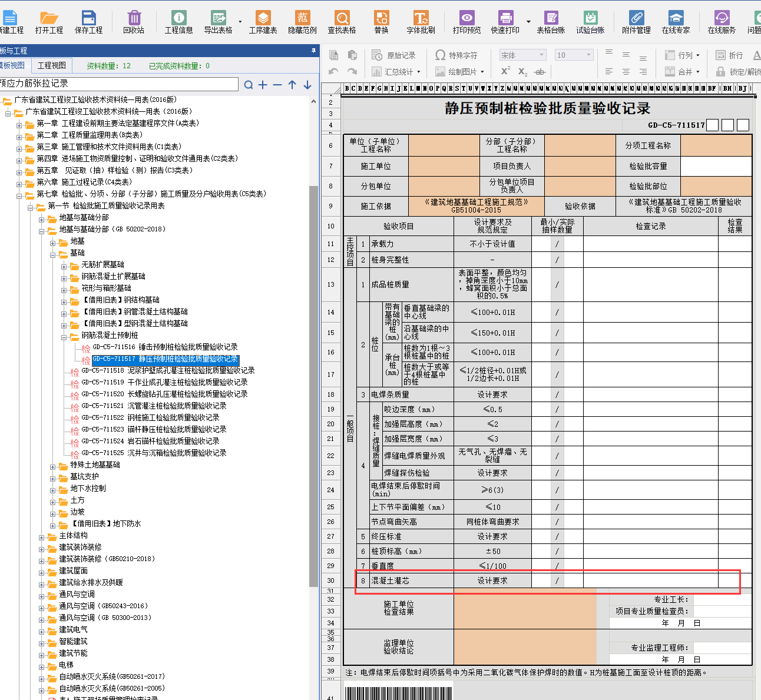Collapse the 钢筋混凝土预制桩 tree node
The width and height of the screenshot is (761, 700).
[x=64, y=336]
